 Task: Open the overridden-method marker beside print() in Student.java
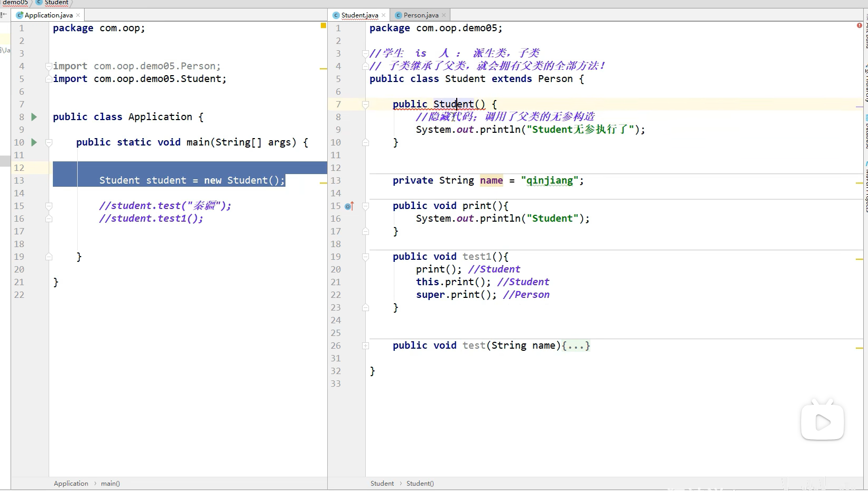tap(349, 206)
